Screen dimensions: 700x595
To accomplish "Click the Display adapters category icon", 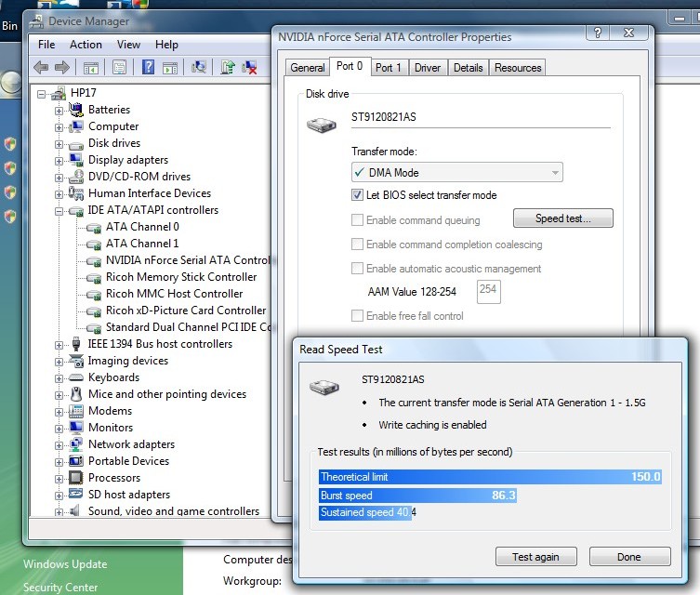I will pyautogui.click(x=76, y=160).
